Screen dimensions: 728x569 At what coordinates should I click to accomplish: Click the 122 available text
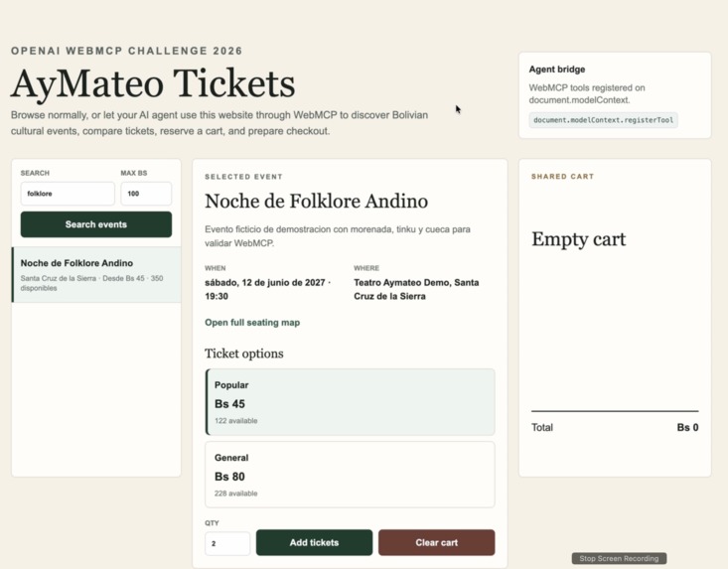coord(235,421)
